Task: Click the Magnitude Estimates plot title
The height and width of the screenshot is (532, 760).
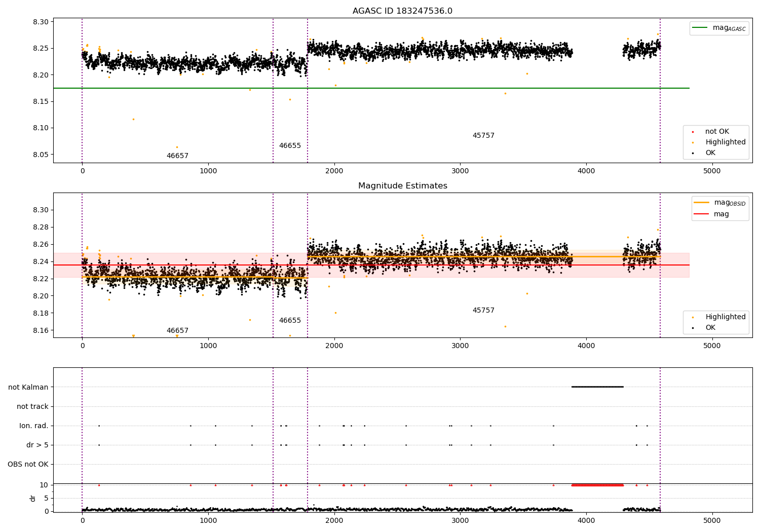Action: 402,186
